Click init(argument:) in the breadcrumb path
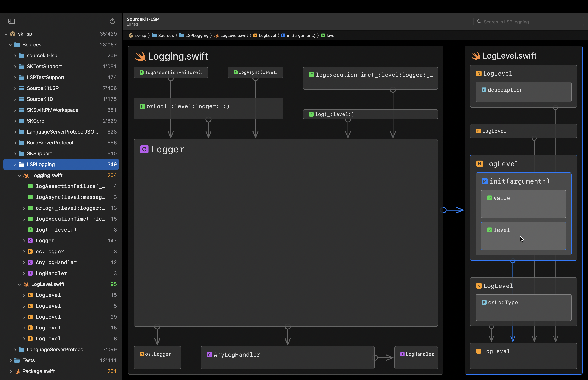Image resolution: width=588 pixels, height=380 pixels. [x=301, y=36]
